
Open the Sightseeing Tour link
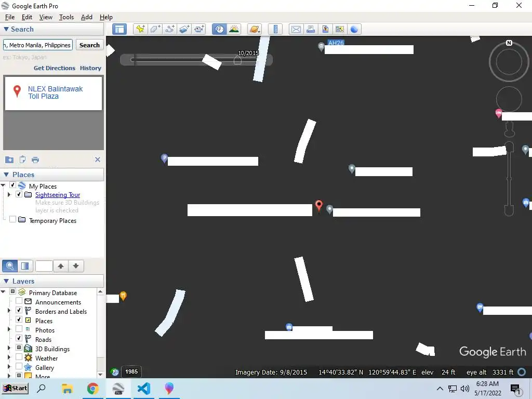58,195
